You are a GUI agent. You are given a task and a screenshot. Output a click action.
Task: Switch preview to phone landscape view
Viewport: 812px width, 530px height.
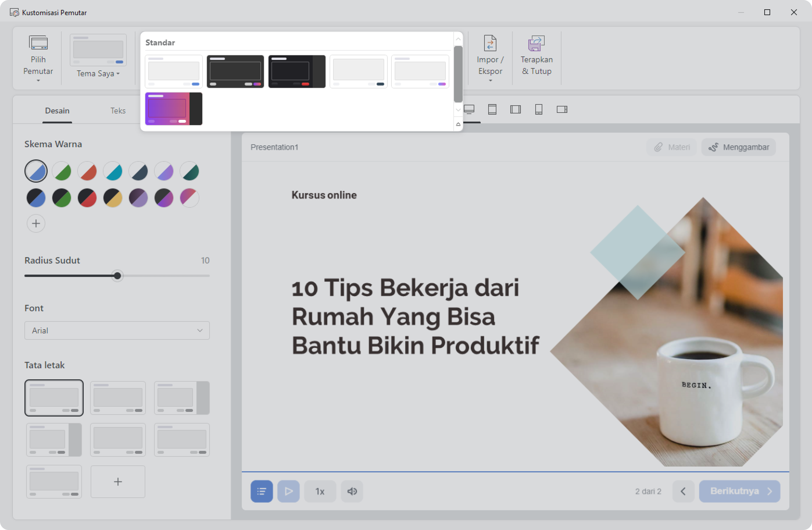562,109
